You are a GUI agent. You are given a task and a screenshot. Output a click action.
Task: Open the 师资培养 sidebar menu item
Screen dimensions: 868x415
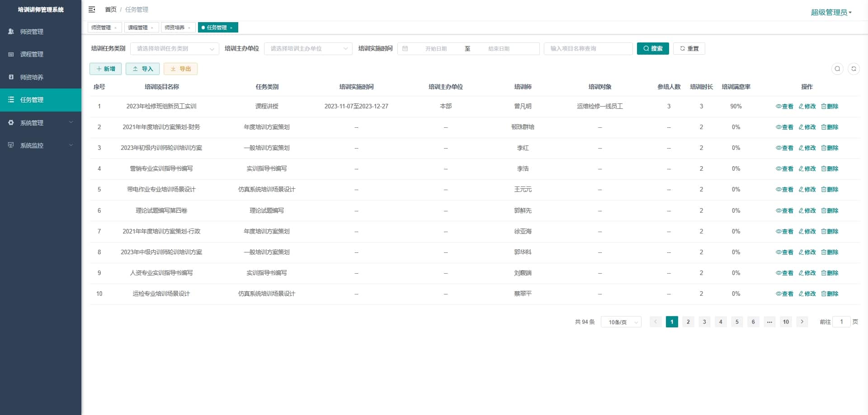click(41, 77)
